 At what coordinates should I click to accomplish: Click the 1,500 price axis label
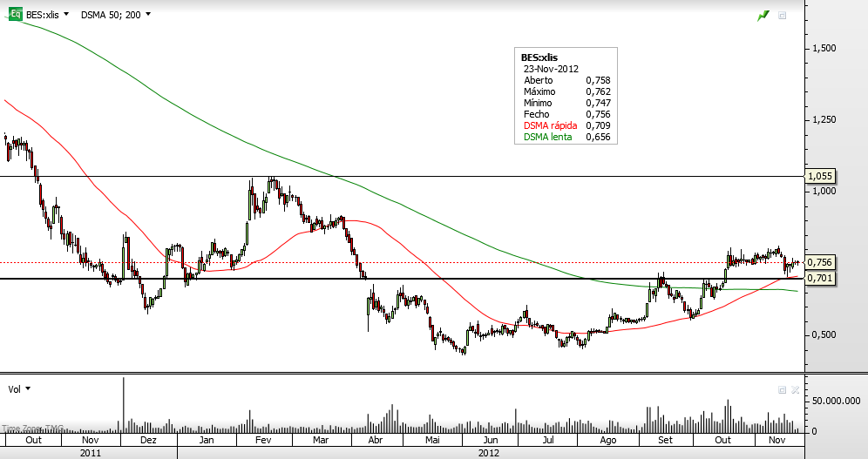824,48
